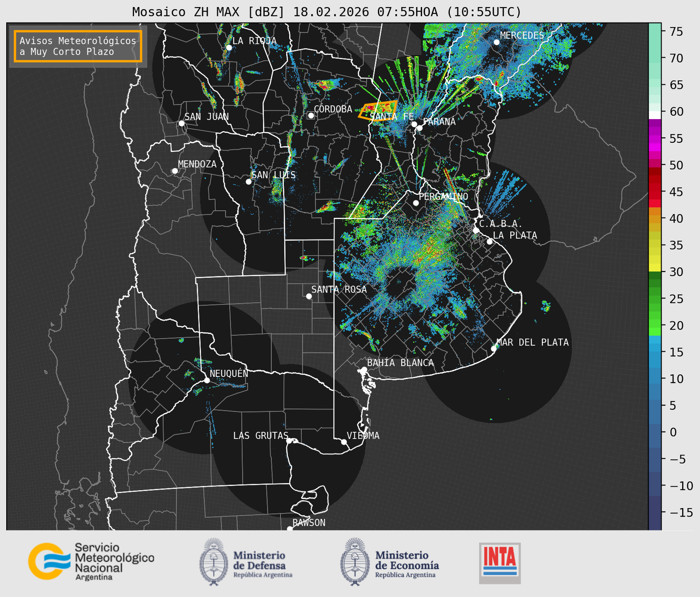The height and width of the screenshot is (597, 700).
Task: Select the −15 tick label on the color scale
Action: pos(681,512)
